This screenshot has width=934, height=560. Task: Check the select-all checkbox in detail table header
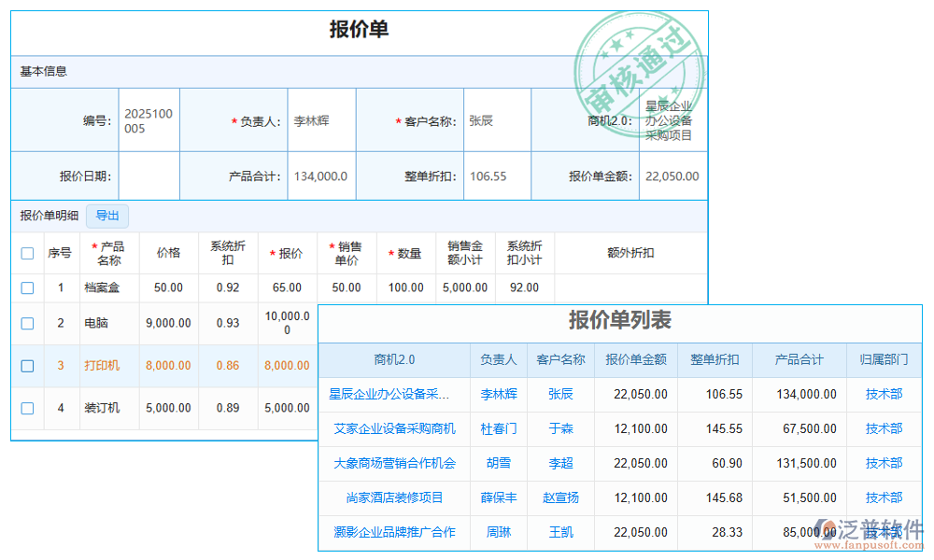[27, 252]
